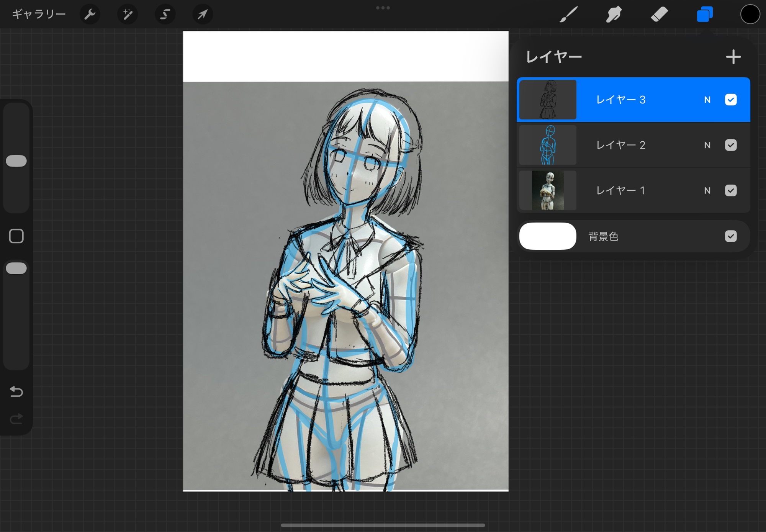Screen dimensions: 766x532
Task: Toggle visibility of レイヤー 2
Action: tap(730, 145)
